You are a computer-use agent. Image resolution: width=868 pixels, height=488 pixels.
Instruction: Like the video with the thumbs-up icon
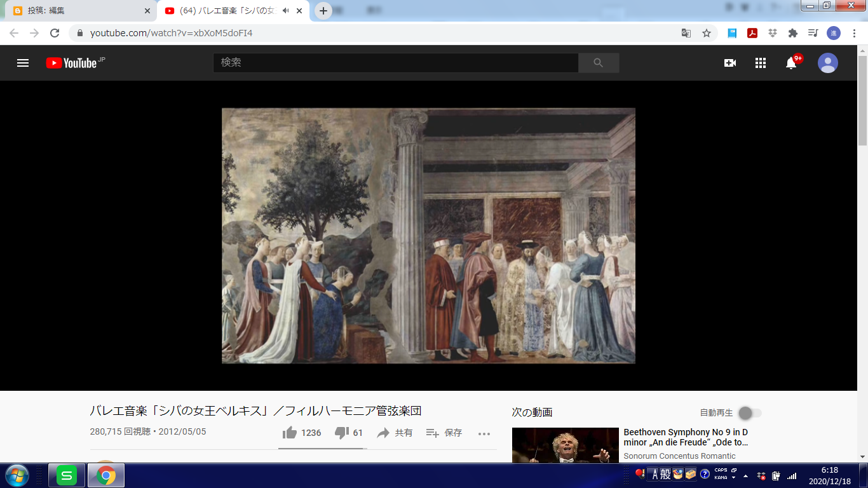pyautogui.click(x=290, y=433)
